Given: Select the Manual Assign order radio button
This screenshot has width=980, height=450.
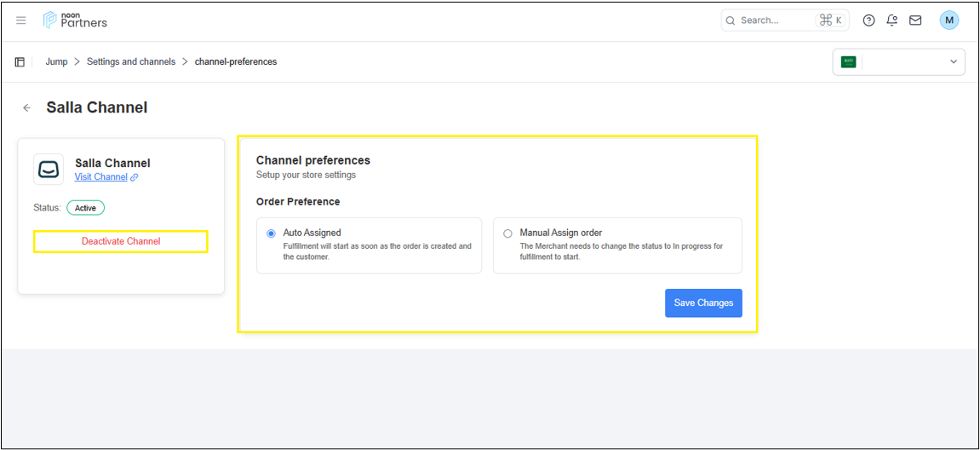Looking at the screenshot, I should 507,234.
